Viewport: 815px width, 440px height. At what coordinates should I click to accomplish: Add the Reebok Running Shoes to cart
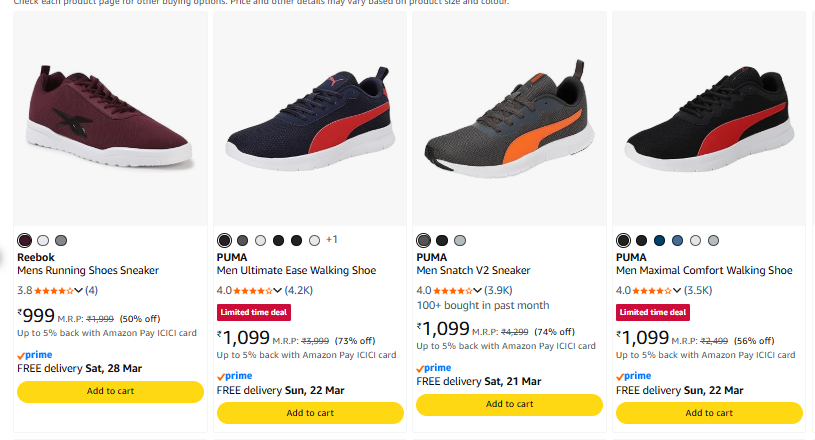[110, 391]
